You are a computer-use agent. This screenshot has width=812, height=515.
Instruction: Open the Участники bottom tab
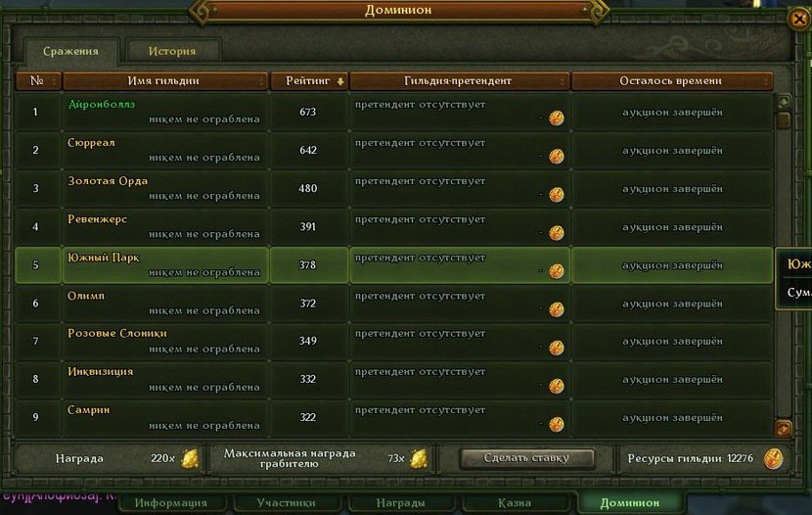(286, 503)
